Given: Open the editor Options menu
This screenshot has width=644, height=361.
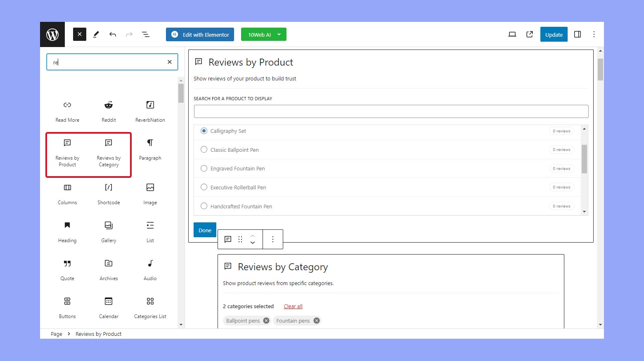Looking at the screenshot, I should coord(594,35).
